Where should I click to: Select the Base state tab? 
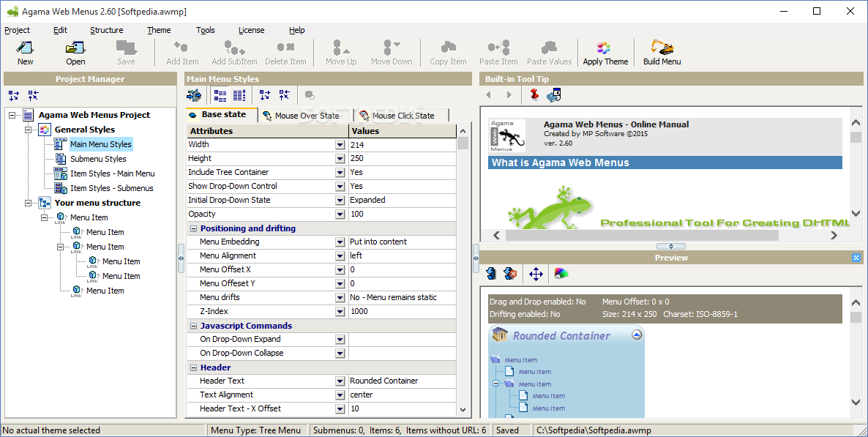pyautogui.click(x=222, y=115)
